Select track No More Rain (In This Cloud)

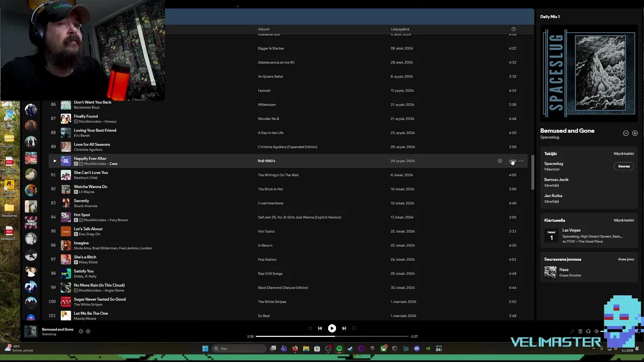coord(99,285)
